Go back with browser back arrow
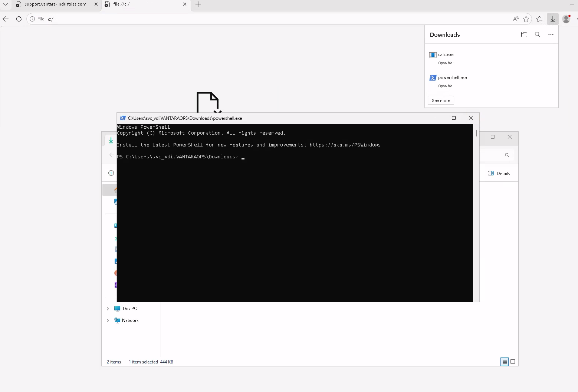578x392 pixels. coord(6,19)
